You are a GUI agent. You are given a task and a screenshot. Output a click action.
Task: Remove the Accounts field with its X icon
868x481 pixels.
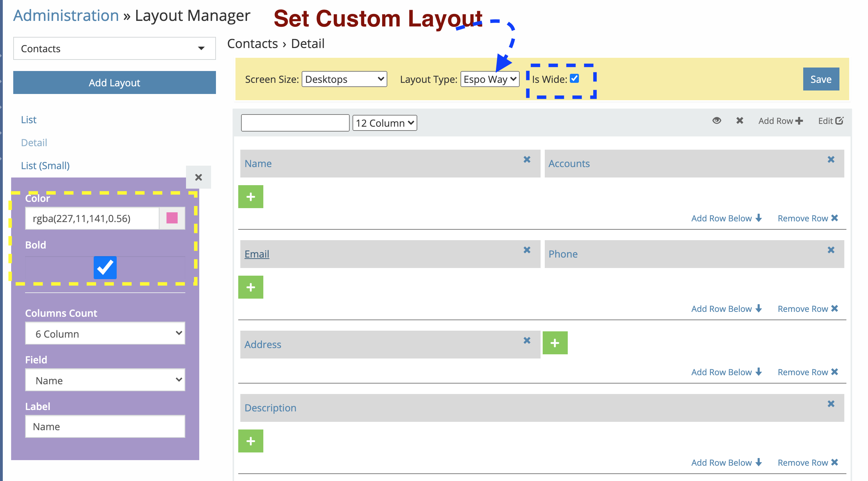click(x=831, y=159)
